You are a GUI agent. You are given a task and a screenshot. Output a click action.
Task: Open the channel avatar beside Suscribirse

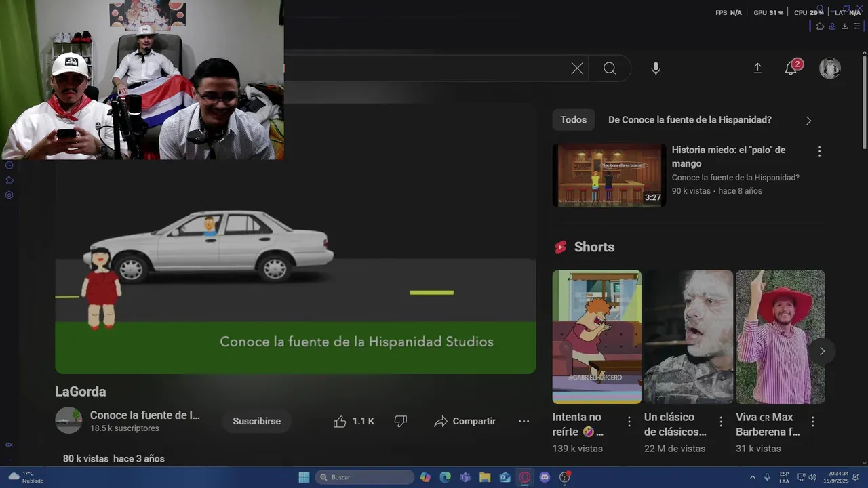click(68, 421)
